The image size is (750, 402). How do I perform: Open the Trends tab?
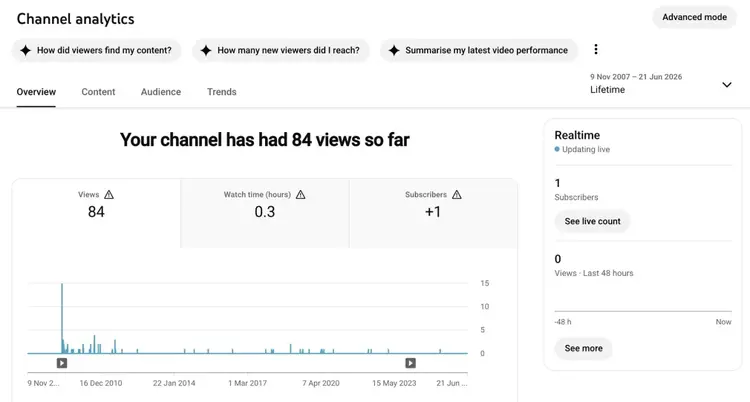pyautogui.click(x=221, y=92)
